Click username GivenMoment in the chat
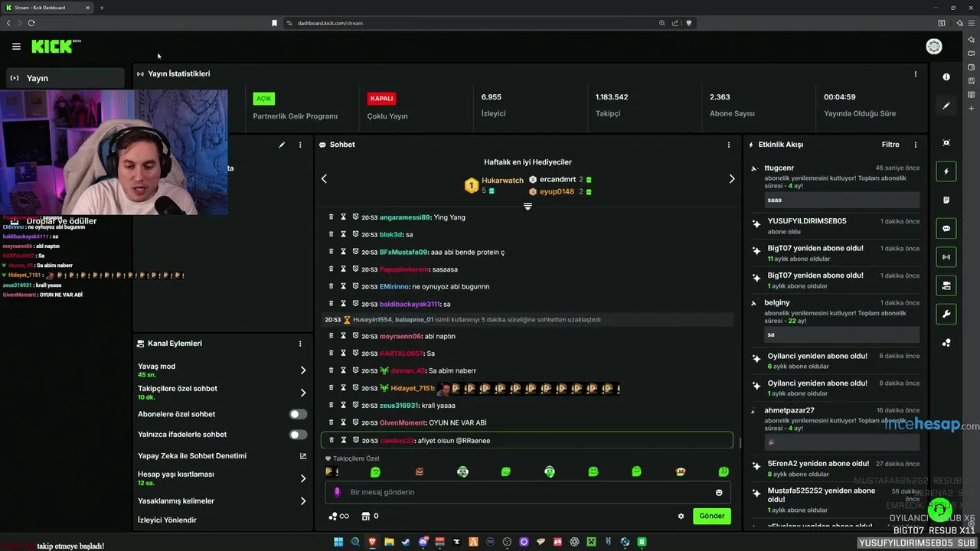 click(403, 422)
